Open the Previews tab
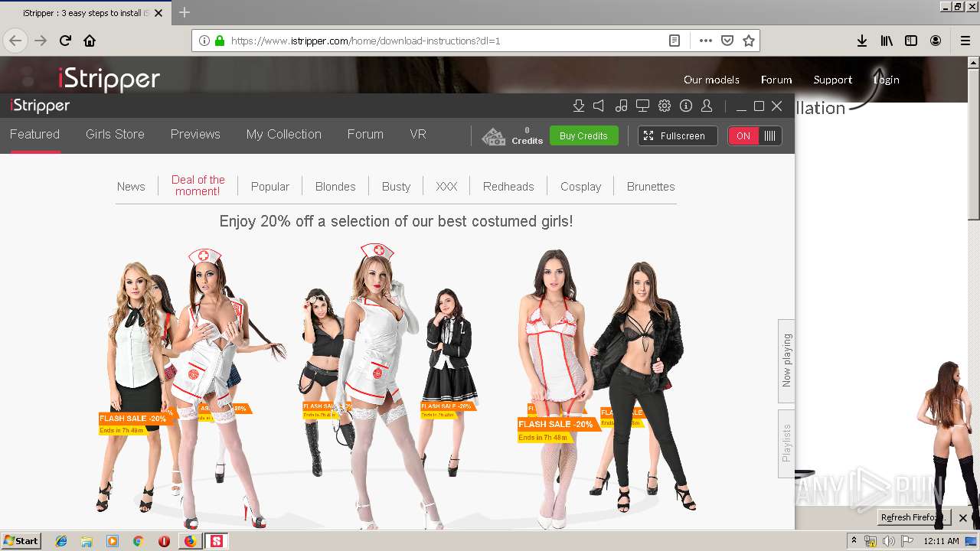Image resolution: width=980 pixels, height=551 pixels. [195, 134]
